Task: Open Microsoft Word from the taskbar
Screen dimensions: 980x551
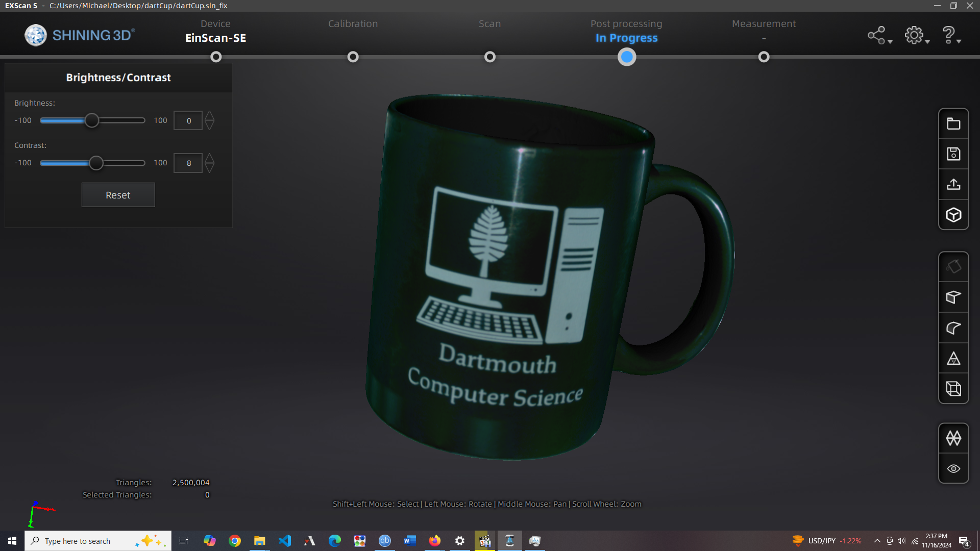Action: [x=410, y=541]
